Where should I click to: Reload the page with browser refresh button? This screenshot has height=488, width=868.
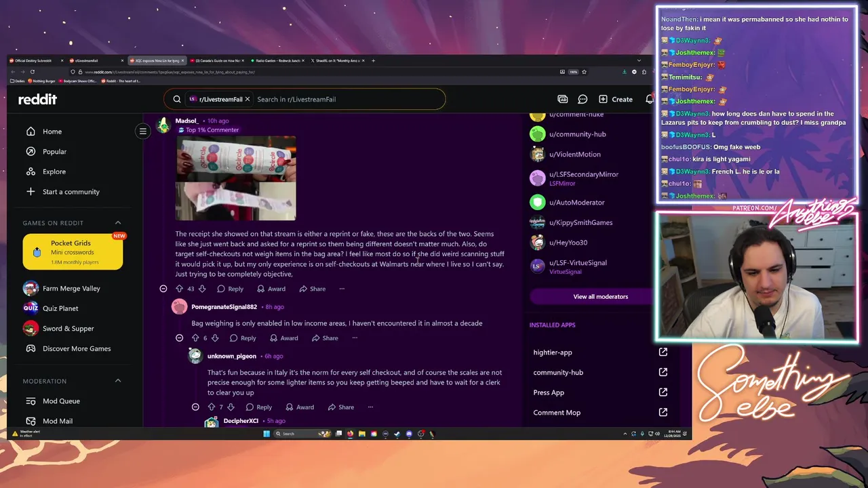32,72
